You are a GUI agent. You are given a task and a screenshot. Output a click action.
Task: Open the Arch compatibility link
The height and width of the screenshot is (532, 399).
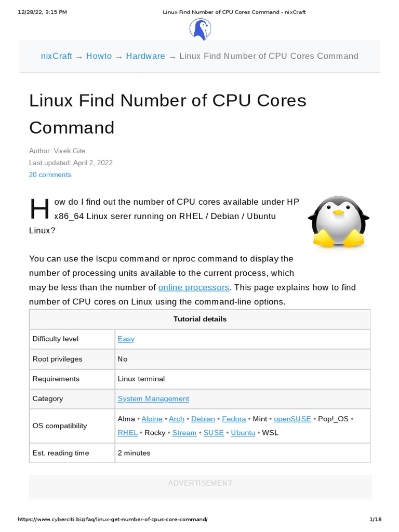(x=177, y=419)
